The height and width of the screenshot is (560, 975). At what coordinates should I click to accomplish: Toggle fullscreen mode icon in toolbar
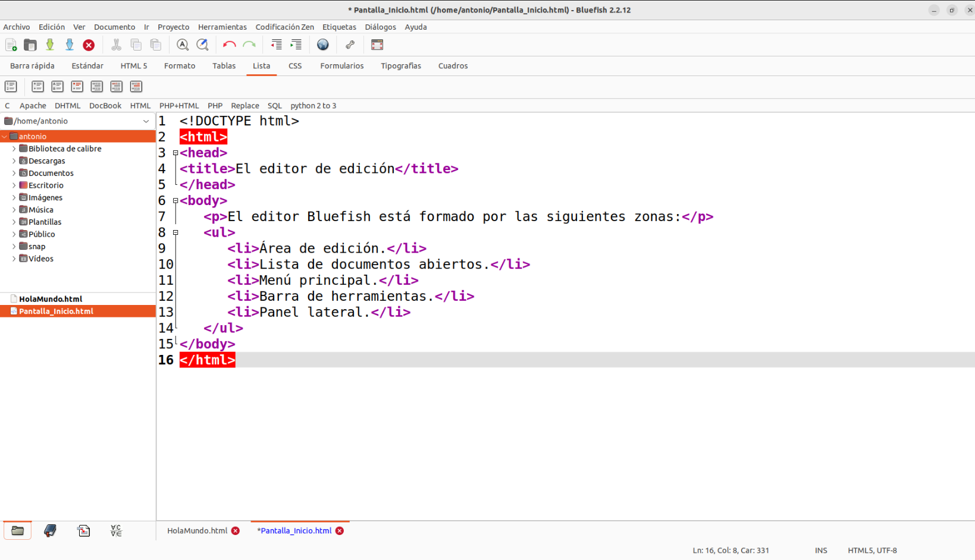point(377,45)
